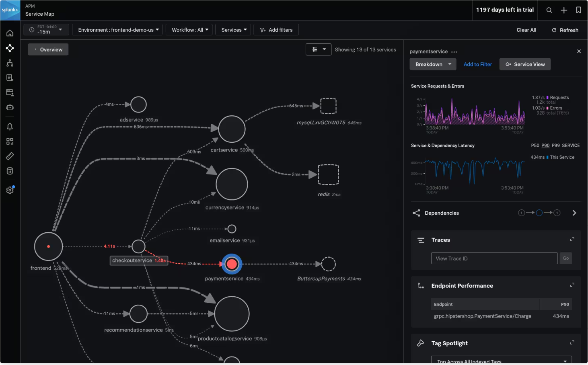Open the Infrastructure monitoring sidebar icon
Viewport: 588px width, 365px height.
pos(10,63)
